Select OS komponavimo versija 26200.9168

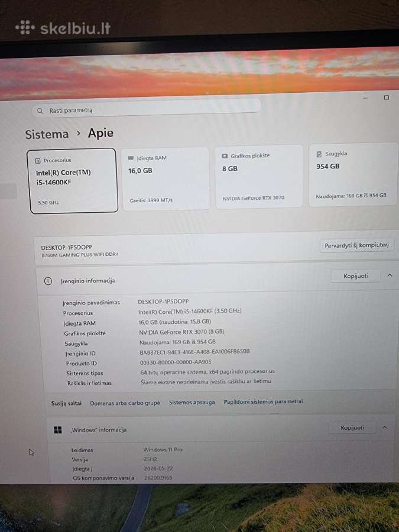coord(158,478)
